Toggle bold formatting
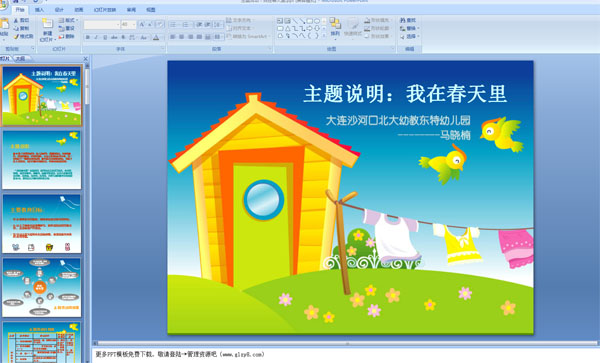This screenshot has height=363, width=600. coord(88,37)
